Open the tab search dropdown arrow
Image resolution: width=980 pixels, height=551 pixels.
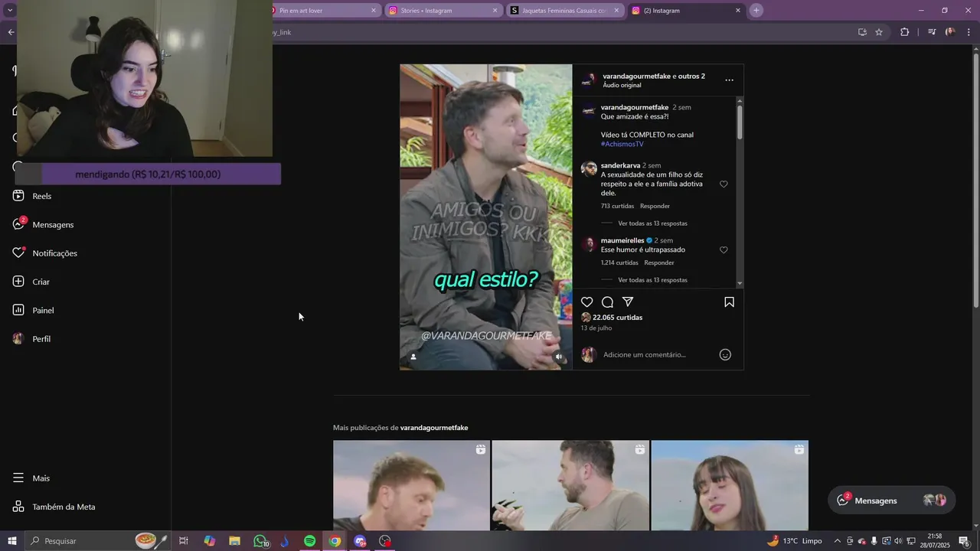point(10,11)
